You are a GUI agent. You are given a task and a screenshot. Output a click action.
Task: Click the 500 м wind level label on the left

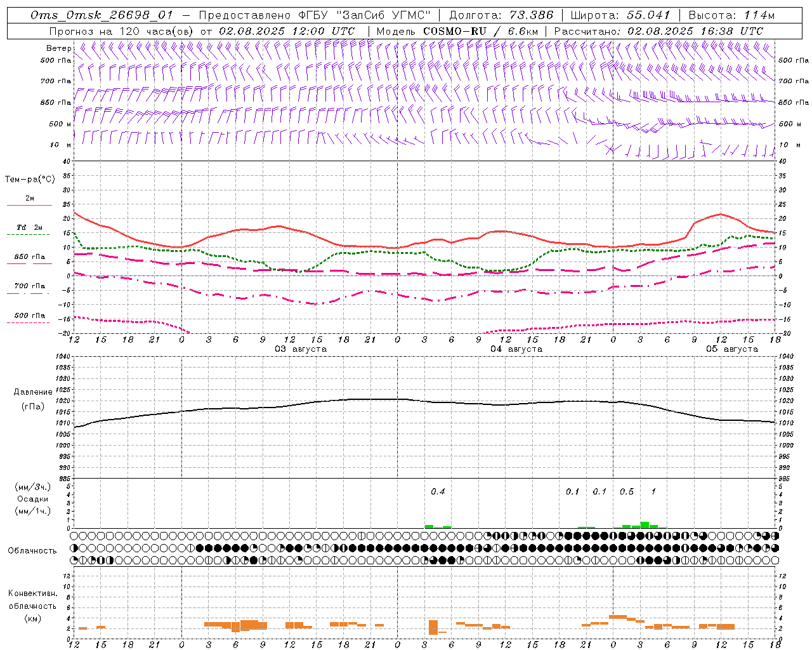(60, 124)
